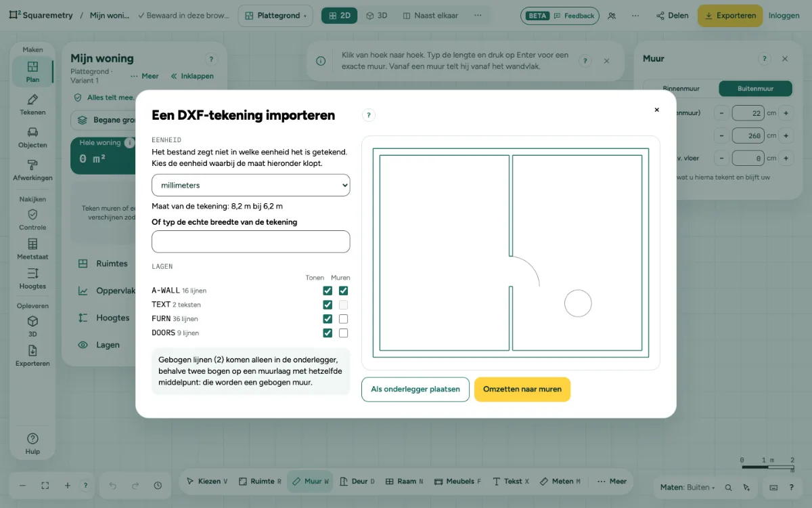Select the Binnenmuur tab
812x508 pixels.
click(681, 88)
